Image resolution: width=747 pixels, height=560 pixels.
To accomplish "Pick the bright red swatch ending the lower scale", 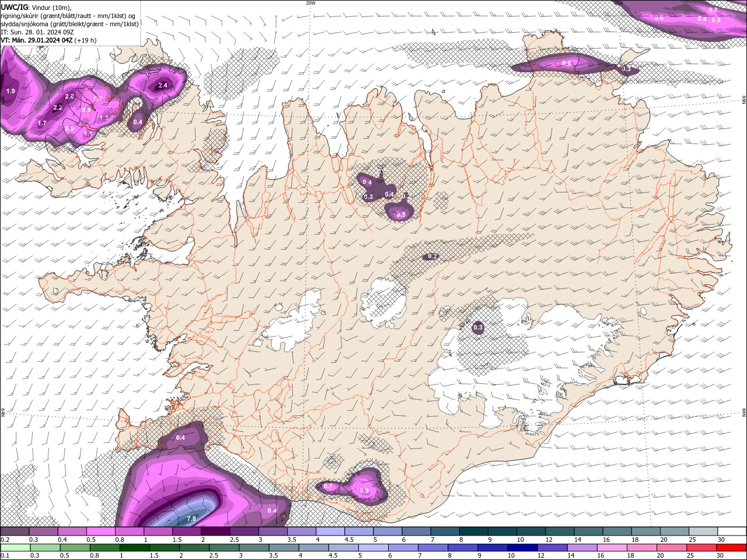I will [732, 548].
